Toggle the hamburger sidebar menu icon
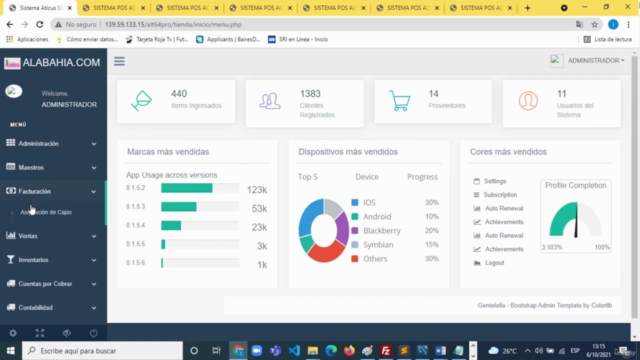Image resolution: width=640 pixels, height=360 pixels. click(x=119, y=61)
